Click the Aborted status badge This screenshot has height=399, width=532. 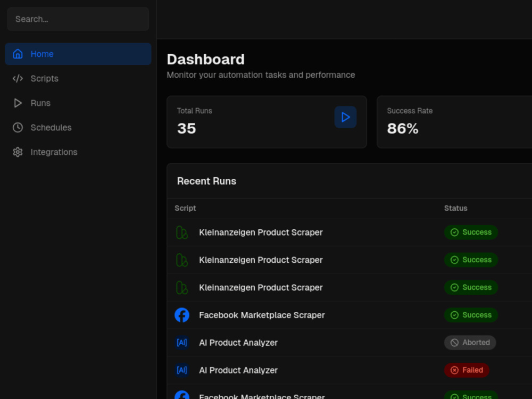pos(470,343)
